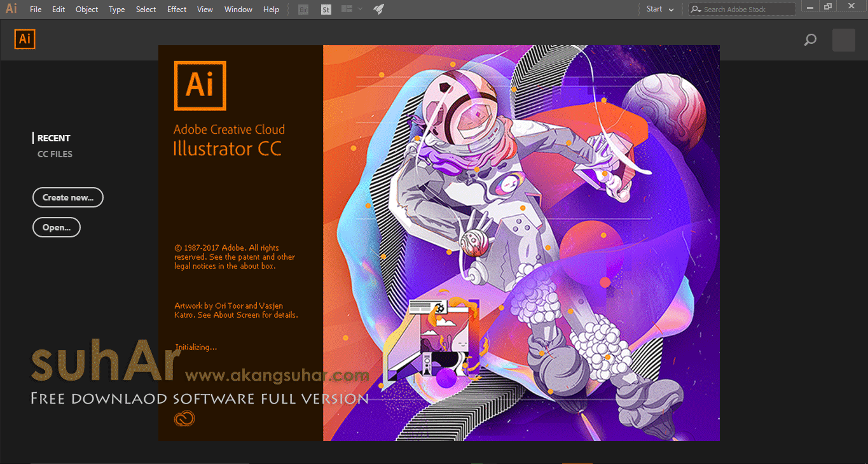
Task: Open the Arrange Documents dropdown arrow
Action: point(361,9)
